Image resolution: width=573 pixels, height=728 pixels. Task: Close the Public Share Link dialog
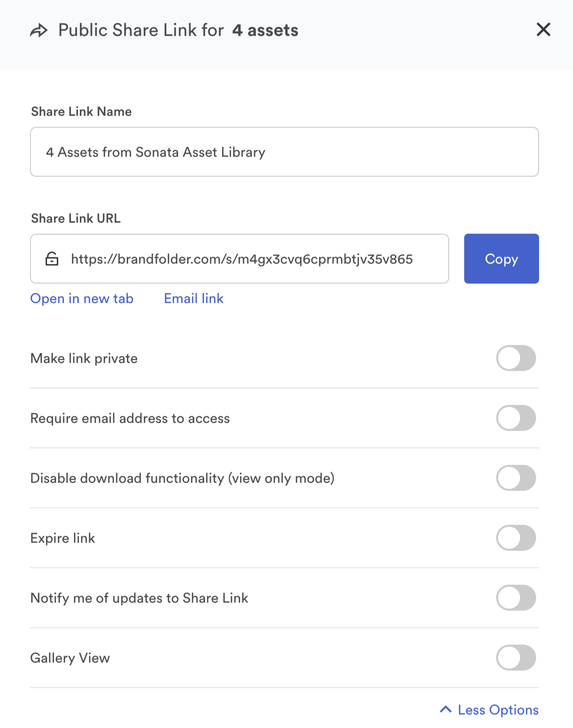point(543,29)
